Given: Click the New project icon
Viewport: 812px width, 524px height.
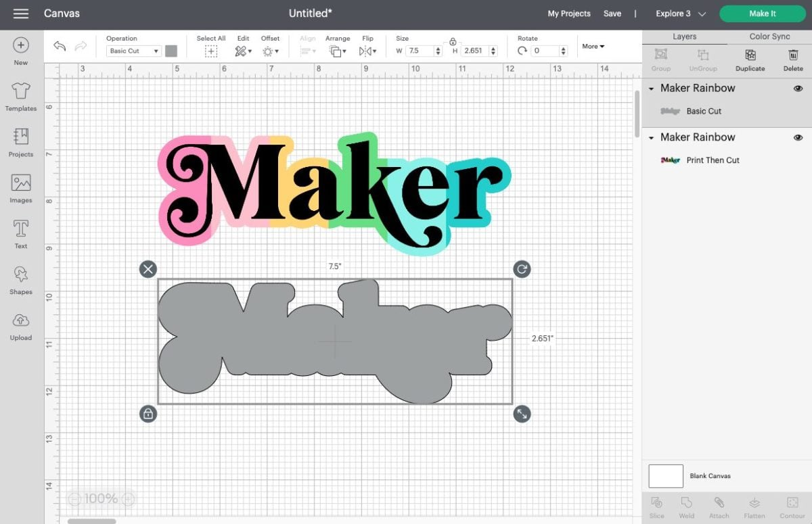Looking at the screenshot, I should (21, 45).
